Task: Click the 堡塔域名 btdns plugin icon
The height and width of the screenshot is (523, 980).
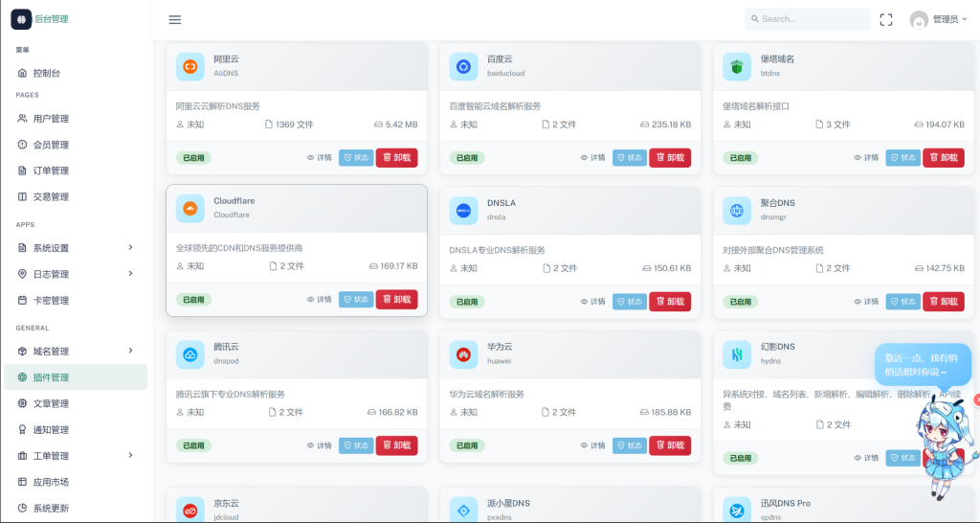Action: point(737,66)
